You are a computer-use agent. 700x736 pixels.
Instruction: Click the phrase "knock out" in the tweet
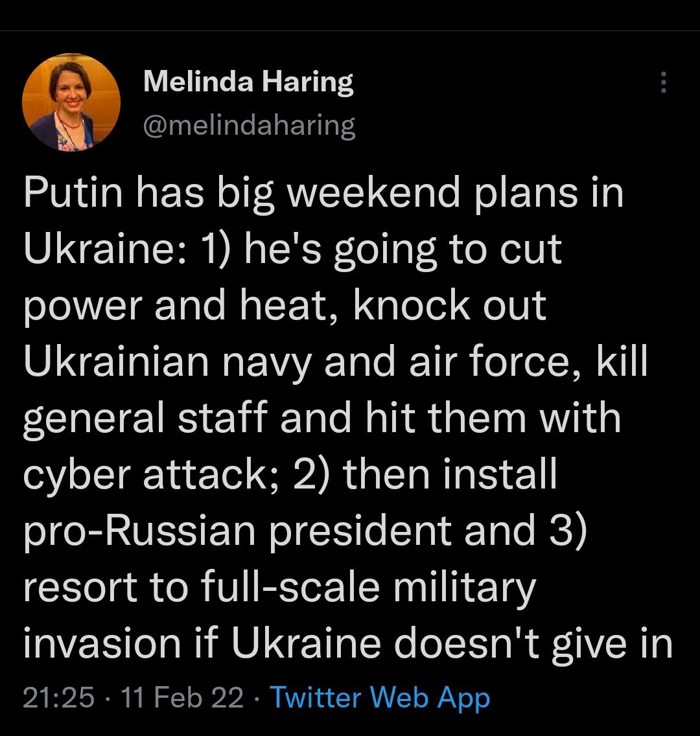pyautogui.click(x=450, y=305)
